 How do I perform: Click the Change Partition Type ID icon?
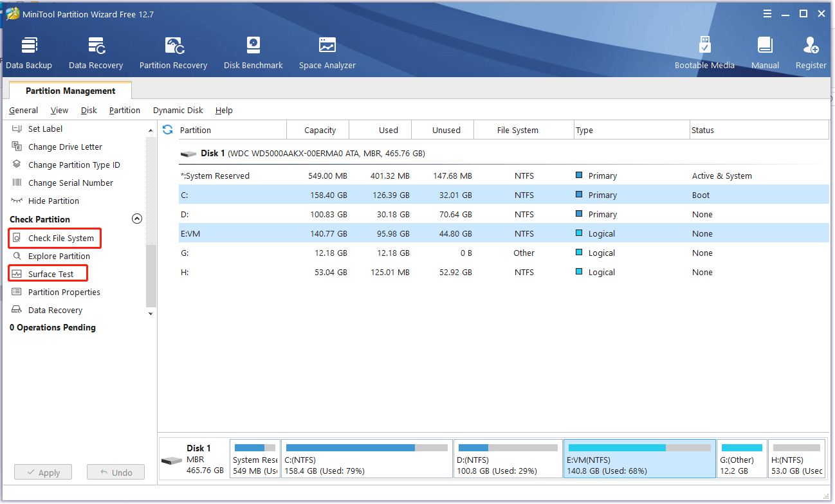(17, 165)
